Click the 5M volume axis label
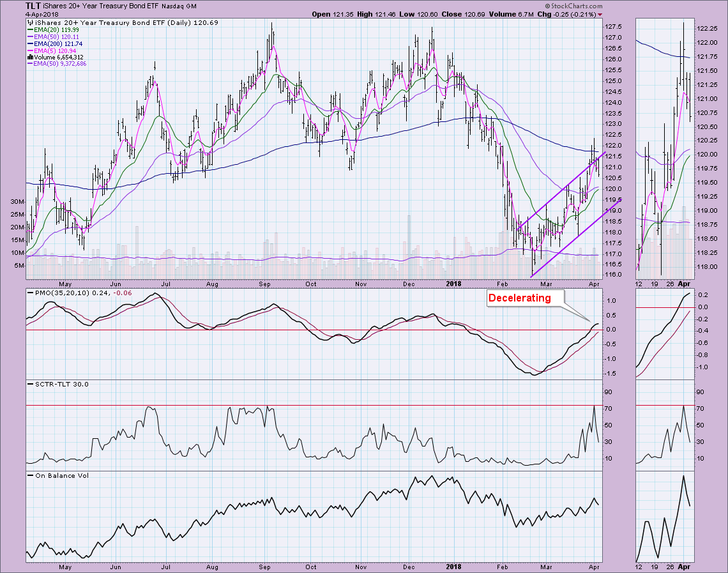 pyautogui.click(x=20, y=266)
